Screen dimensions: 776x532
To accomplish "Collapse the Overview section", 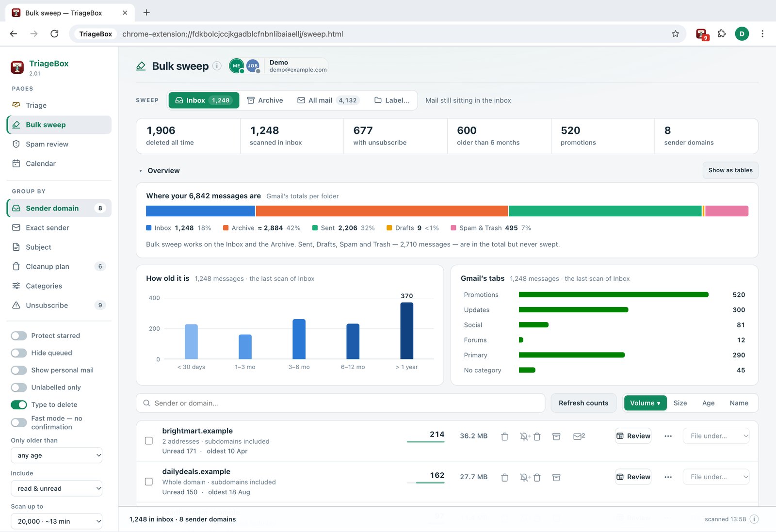I will point(159,171).
